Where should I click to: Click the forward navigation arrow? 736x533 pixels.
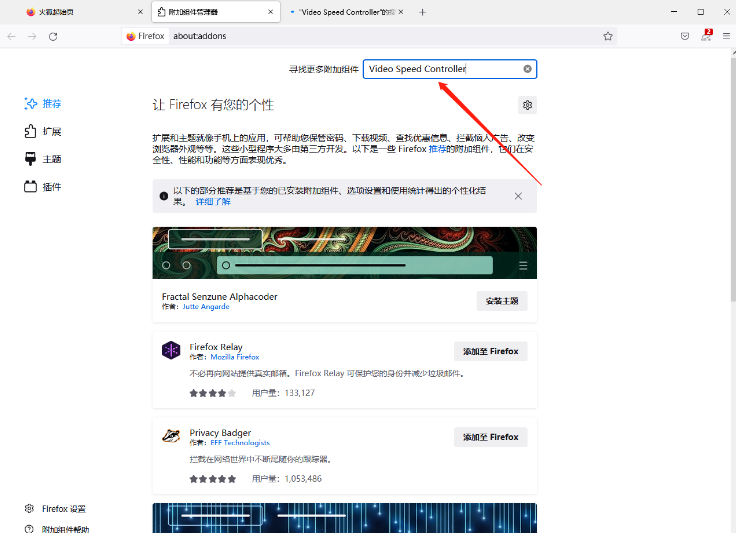(32, 37)
